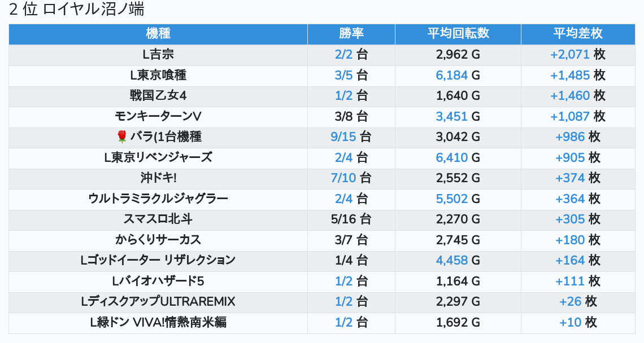Click the +2,071 difference link
The height and width of the screenshot is (343, 644).
[570, 55]
